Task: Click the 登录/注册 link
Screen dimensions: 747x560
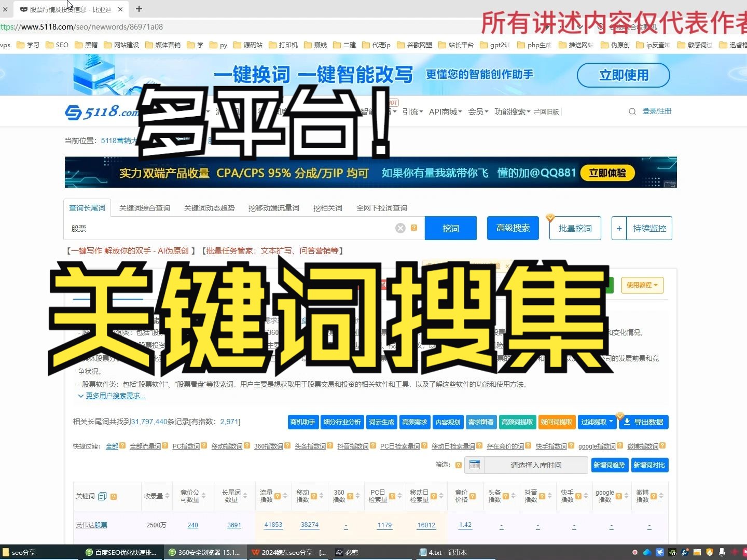Action: tap(657, 111)
